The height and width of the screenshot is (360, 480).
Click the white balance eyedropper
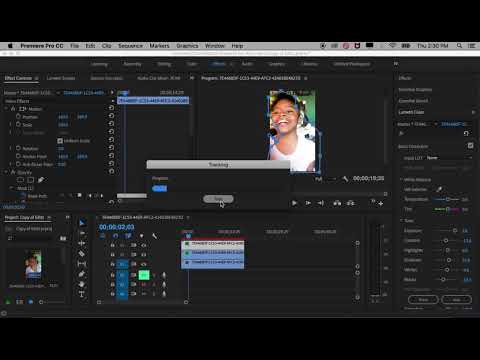click(x=439, y=189)
